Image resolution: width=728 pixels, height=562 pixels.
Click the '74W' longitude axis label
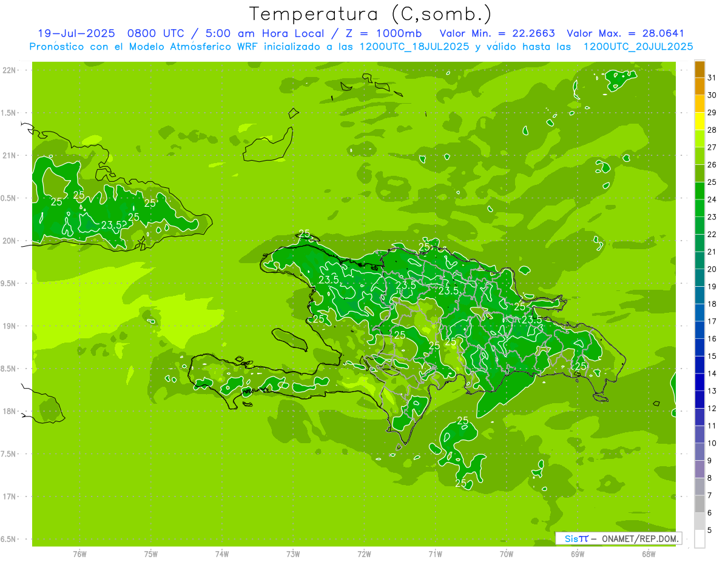point(222,554)
